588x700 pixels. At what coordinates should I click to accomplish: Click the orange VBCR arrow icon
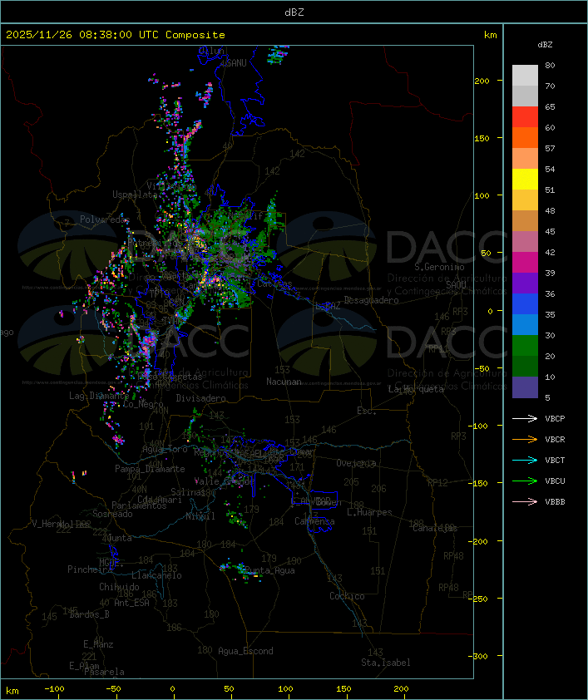[525, 439]
